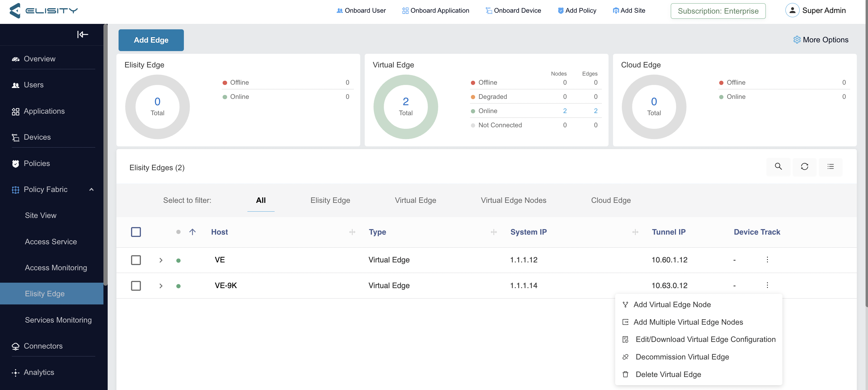
Task: Click the Onboard User icon
Action: tap(340, 11)
